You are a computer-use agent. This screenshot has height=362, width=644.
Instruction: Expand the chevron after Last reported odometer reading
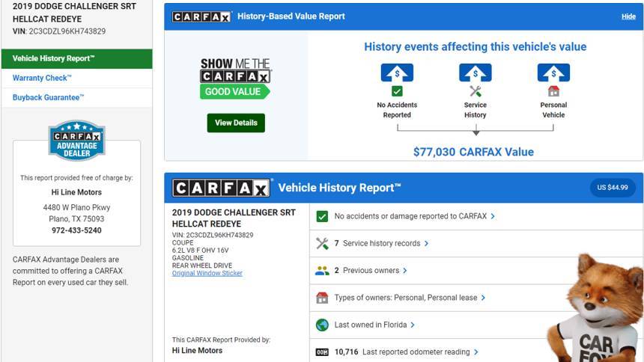(x=476, y=352)
